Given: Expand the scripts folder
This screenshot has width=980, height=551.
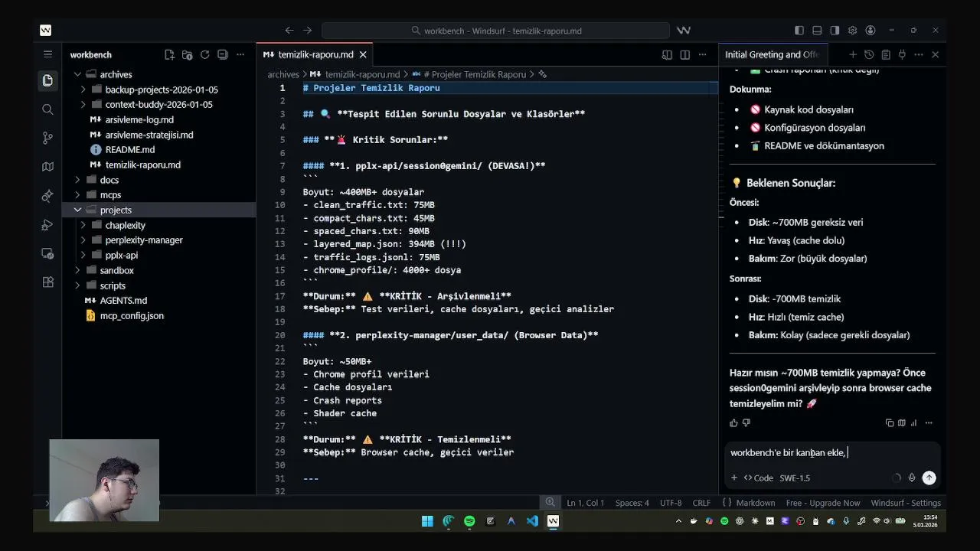Looking at the screenshot, I should tap(77, 285).
